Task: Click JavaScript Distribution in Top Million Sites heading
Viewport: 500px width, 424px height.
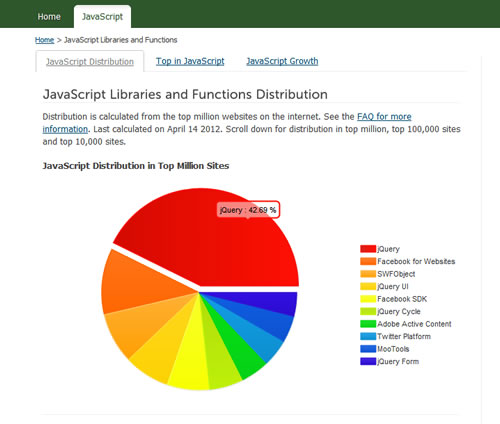Action: tap(136, 166)
